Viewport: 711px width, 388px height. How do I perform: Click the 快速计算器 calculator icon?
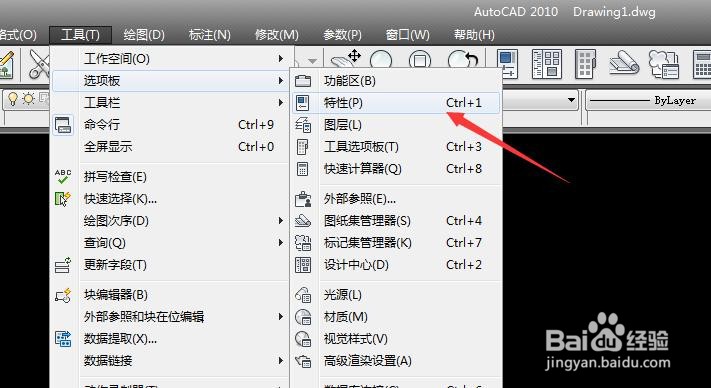302,169
